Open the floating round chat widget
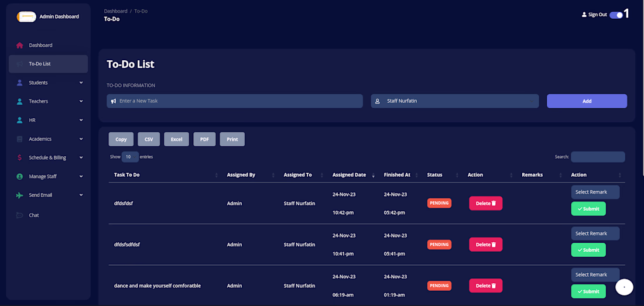 624,287
